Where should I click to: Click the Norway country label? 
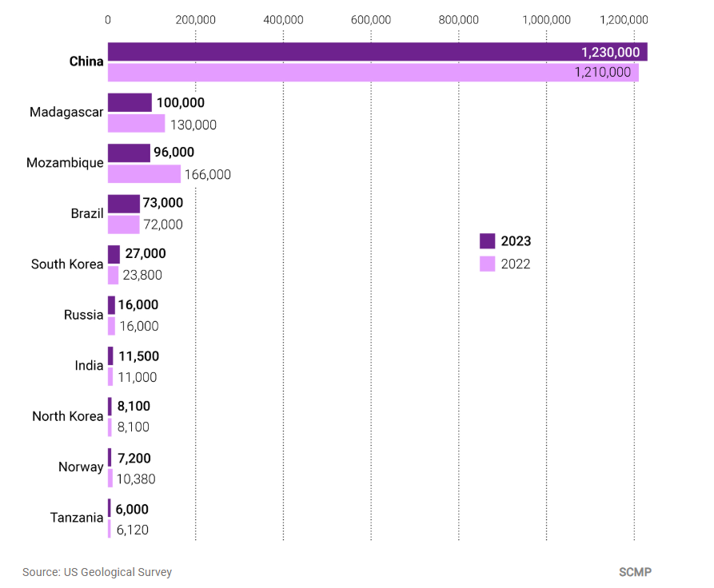point(81,467)
